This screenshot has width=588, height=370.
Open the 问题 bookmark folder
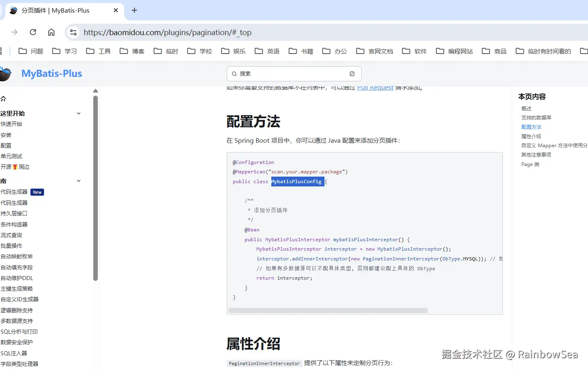[x=31, y=51]
